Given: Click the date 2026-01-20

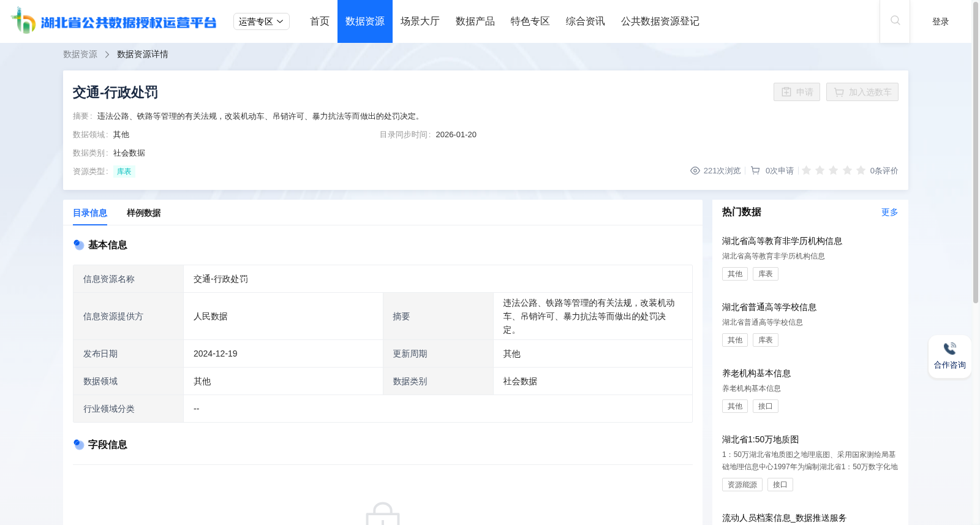Looking at the screenshot, I should click(456, 135).
